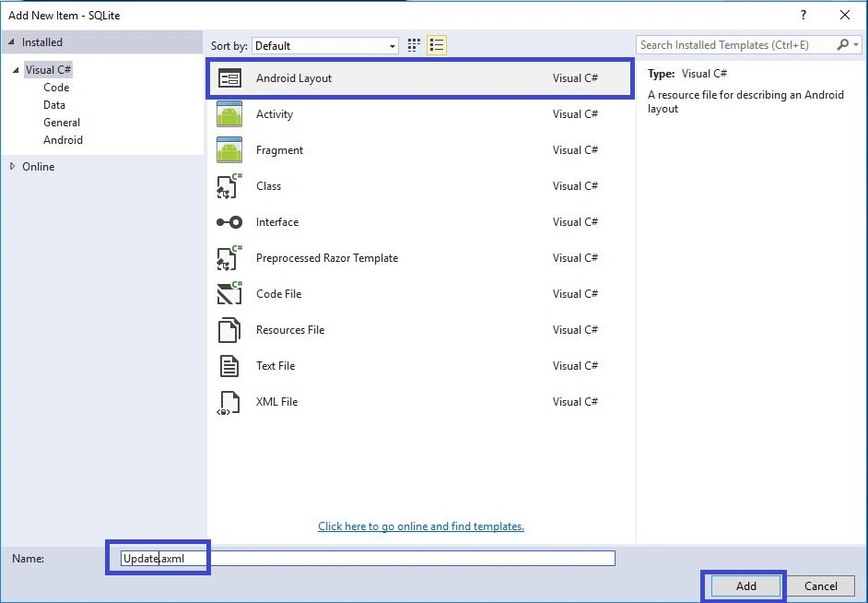Click the search magnifier icon in template search

click(x=842, y=45)
